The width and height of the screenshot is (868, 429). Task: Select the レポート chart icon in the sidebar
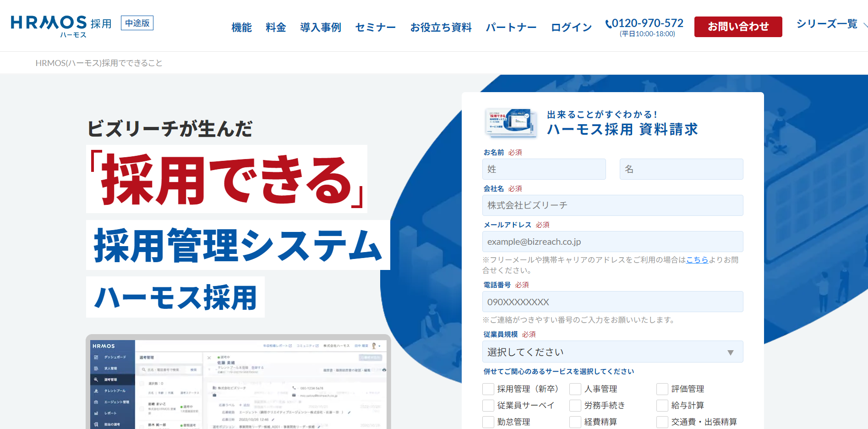pos(96,413)
